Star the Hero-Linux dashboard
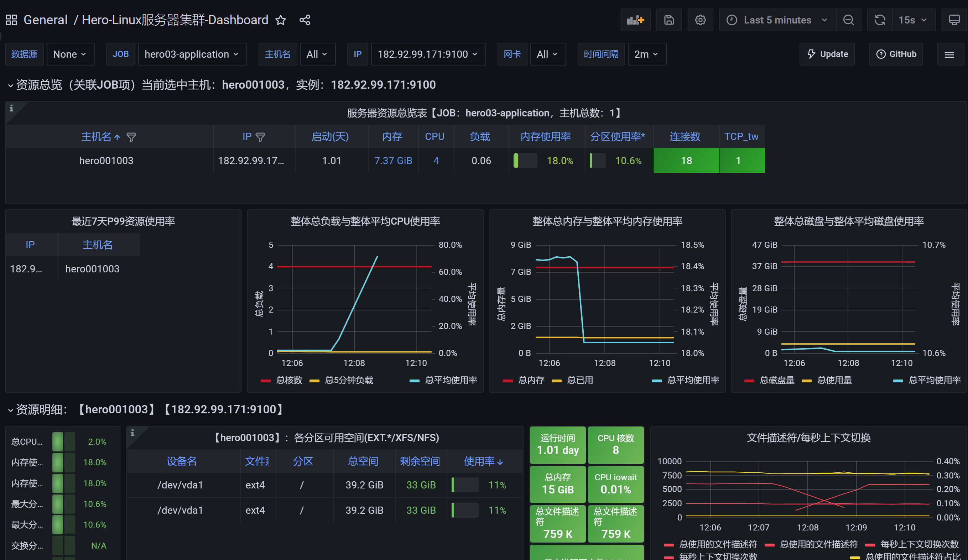Image resolution: width=968 pixels, height=560 pixels. (281, 20)
